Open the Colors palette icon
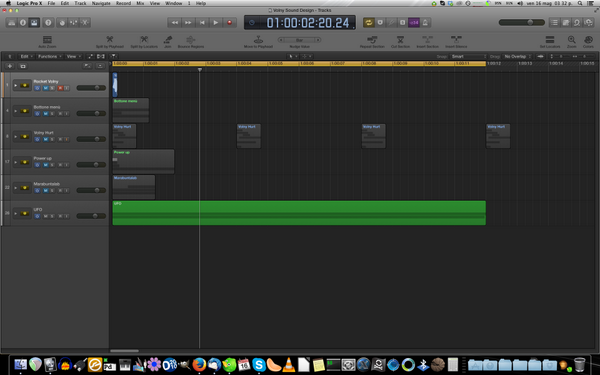600x375 pixels. (x=589, y=39)
